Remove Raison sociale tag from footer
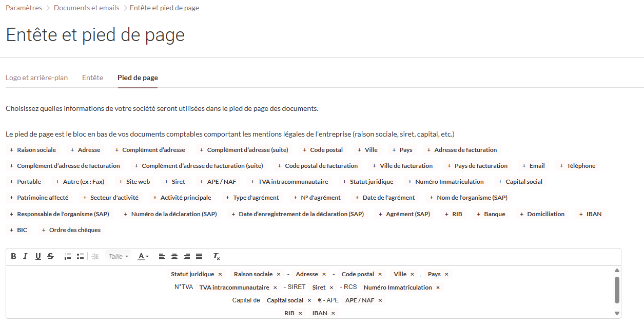Image resolution: width=644 pixels, height=326 pixels. 279,274
